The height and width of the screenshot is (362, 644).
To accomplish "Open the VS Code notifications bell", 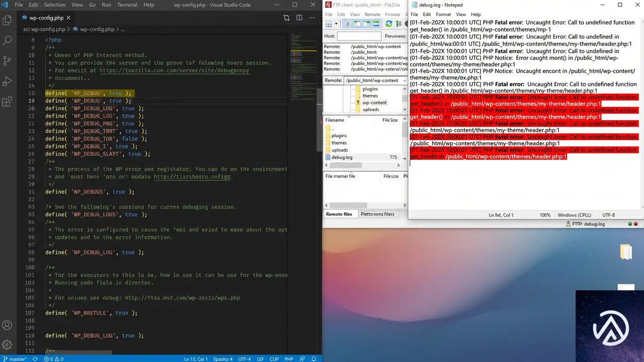I will (x=314, y=359).
